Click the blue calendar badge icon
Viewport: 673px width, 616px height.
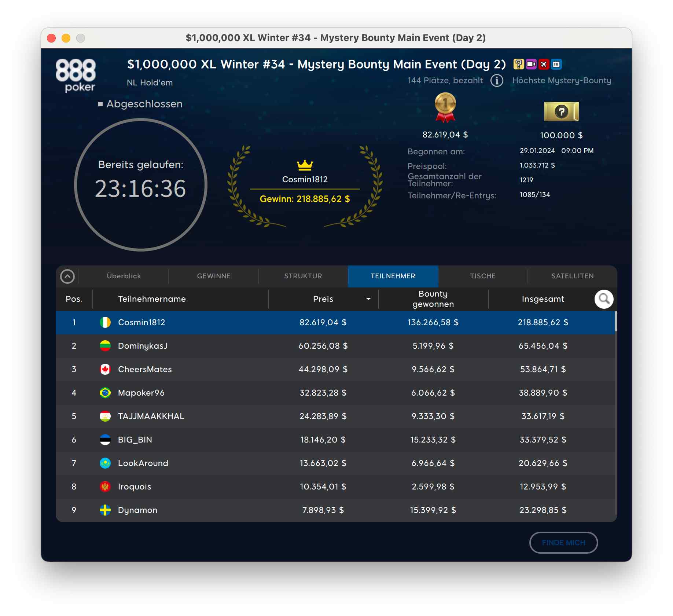point(556,64)
